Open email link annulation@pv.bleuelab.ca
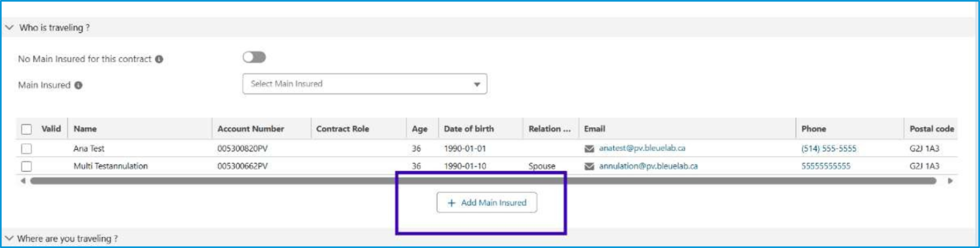 [x=648, y=166]
